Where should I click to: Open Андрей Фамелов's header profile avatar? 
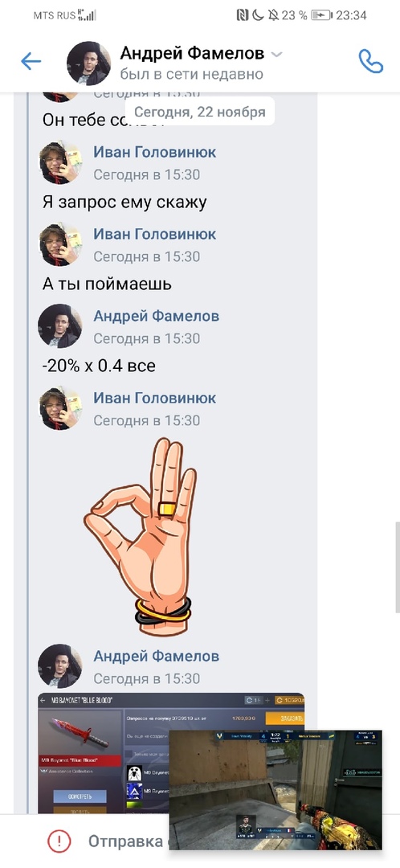(x=88, y=63)
